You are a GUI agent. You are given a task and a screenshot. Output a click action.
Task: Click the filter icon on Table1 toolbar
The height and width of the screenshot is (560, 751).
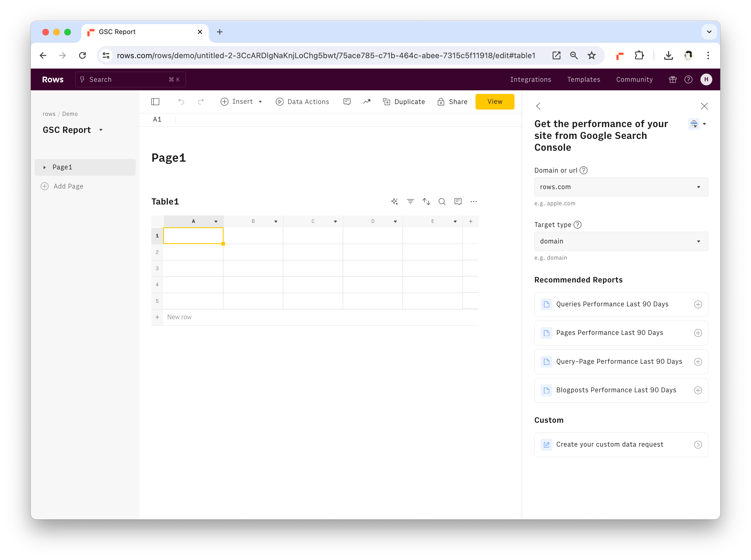click(x=410, y=201)
